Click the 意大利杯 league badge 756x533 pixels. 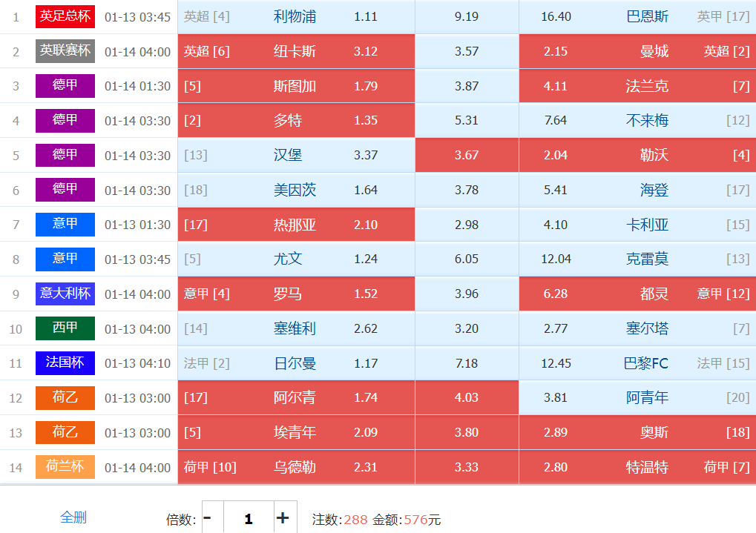65,294
